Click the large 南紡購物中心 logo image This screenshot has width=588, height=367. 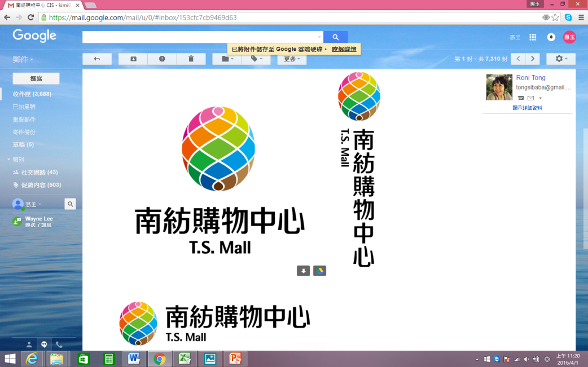tap(220, 180)
